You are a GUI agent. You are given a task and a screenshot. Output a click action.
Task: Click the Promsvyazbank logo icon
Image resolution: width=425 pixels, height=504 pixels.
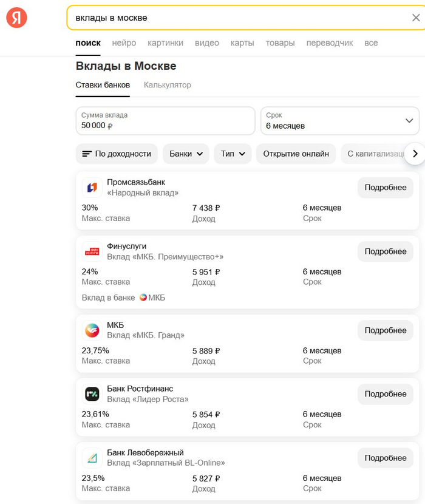click(92, 188)
